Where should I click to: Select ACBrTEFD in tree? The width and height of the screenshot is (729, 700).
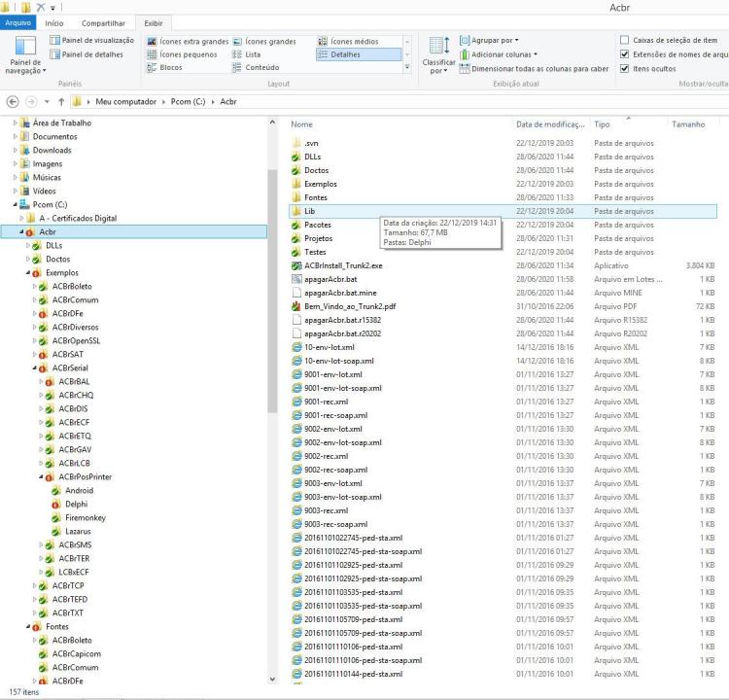point(70,600)
